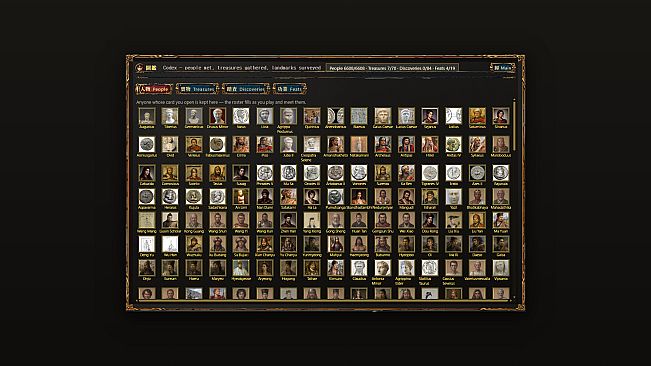The width and height of the screenshot is (651, 366).
Task: Open the Discoveries tab
Action: [x=245, y=89]
